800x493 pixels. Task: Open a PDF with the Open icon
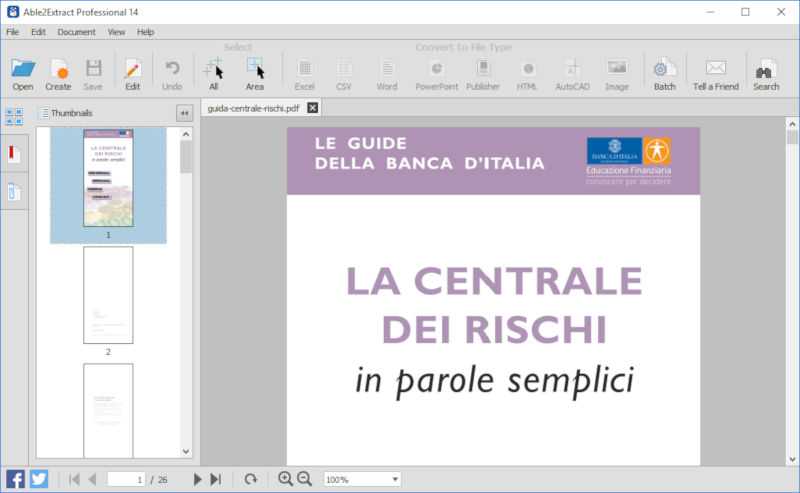point(23,74)
